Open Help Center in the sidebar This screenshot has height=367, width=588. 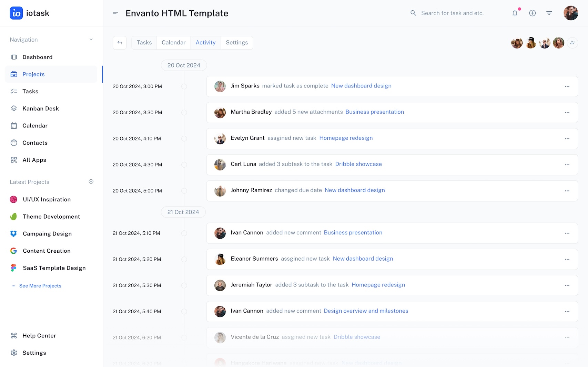point(51,336)
